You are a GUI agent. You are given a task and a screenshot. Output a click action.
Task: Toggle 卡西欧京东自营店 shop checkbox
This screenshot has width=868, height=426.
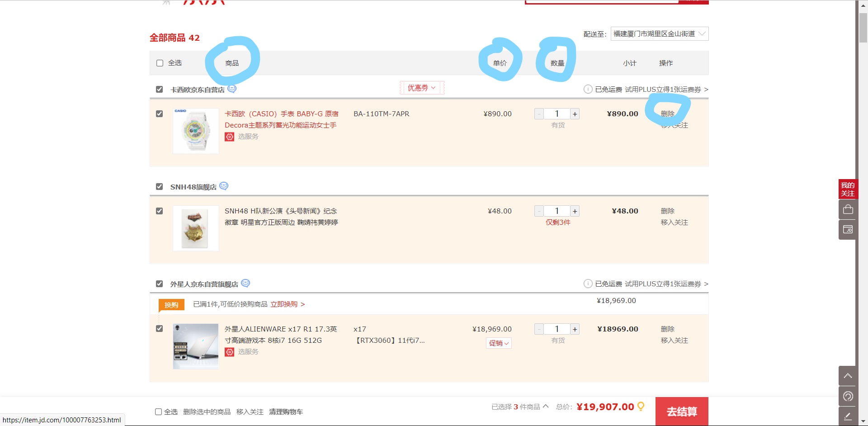159,89
